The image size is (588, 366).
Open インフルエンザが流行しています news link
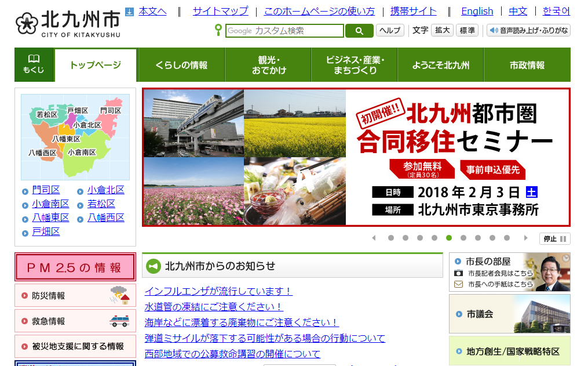click(x=218, y=291)
